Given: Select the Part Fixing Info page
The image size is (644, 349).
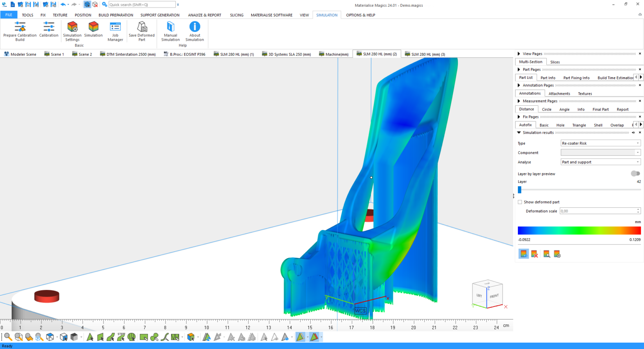Looking at the screenshot, I should pos(576,78).
